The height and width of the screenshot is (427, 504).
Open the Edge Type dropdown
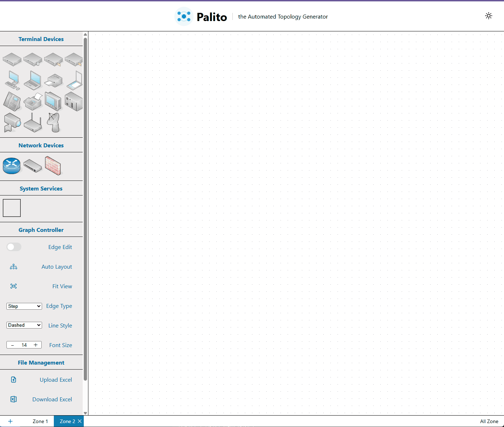coord(24,306)
